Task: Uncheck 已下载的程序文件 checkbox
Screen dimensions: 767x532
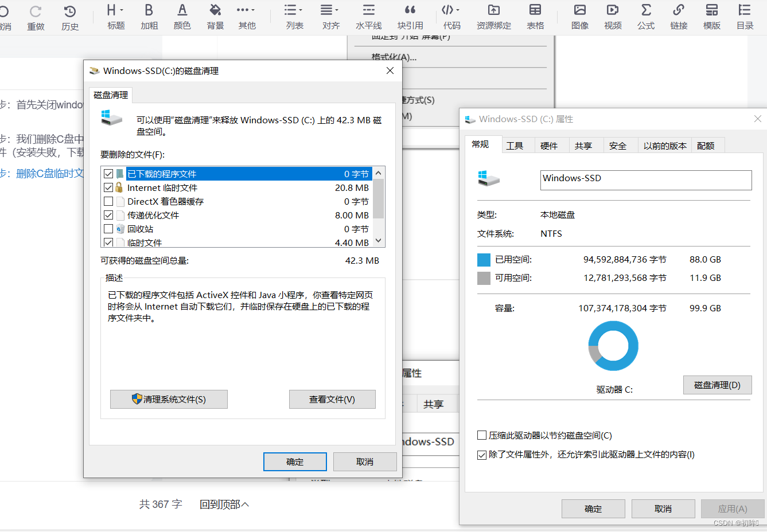Action: (x=108, y=174)
